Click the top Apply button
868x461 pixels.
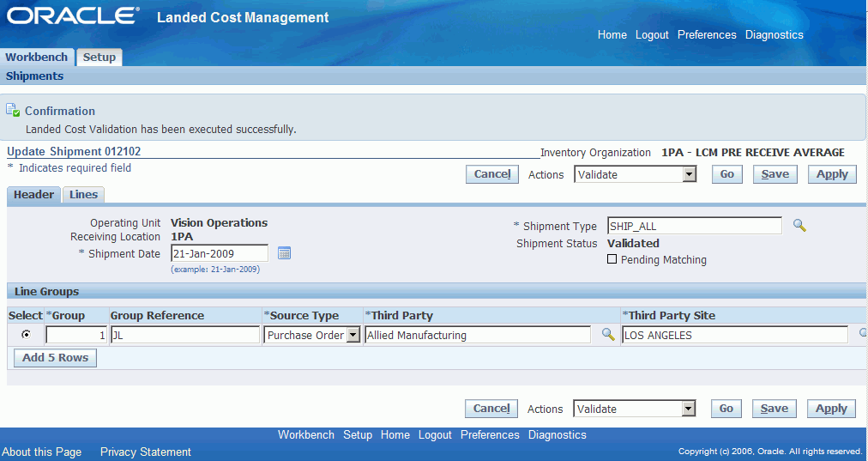tap(832, 174)
